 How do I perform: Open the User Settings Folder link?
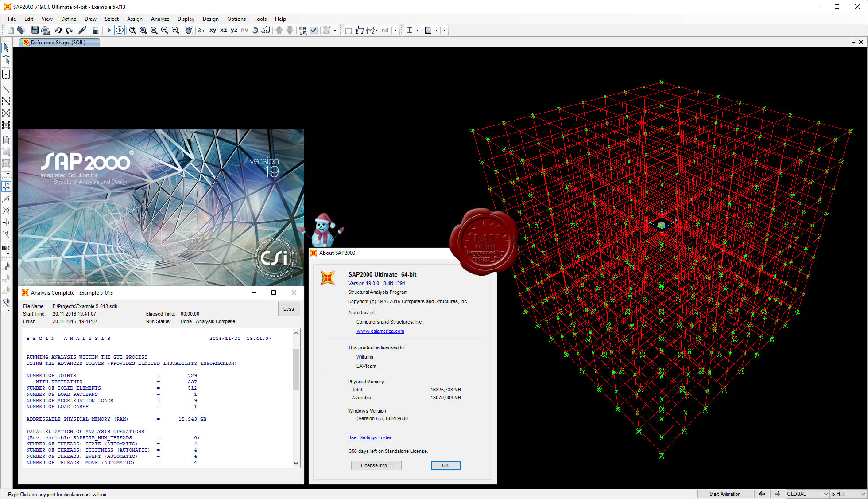coord(370,437)
